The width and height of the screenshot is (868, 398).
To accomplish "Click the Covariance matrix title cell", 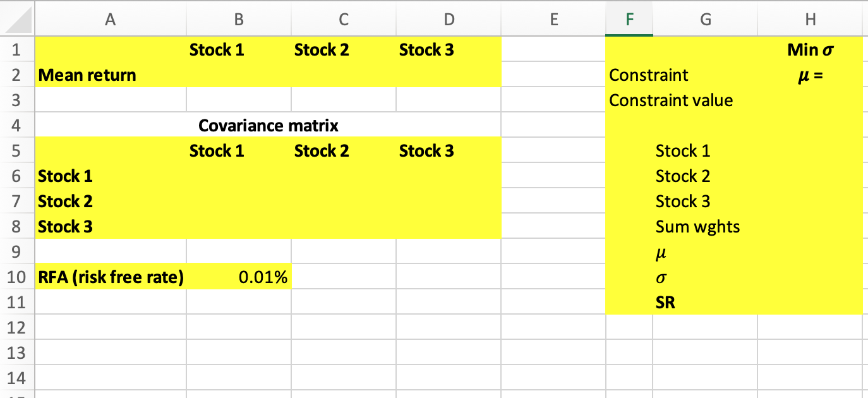I will pos(268,125).
